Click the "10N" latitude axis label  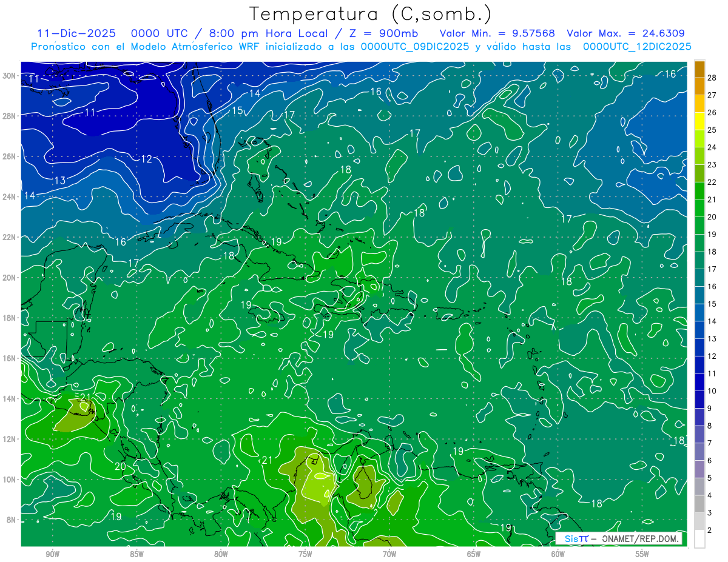click(9, 480)
